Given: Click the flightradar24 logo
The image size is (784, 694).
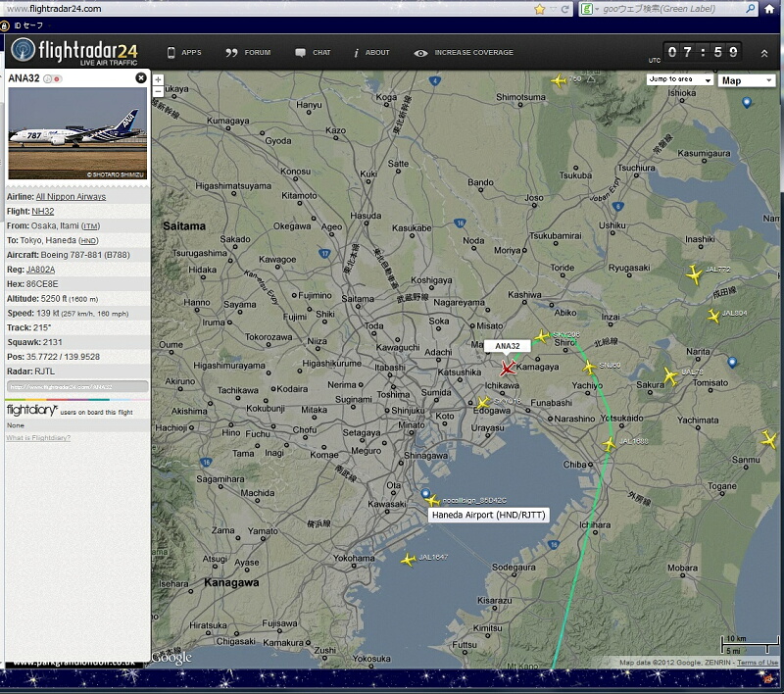Looking at the screenshot, I should 74,52.
